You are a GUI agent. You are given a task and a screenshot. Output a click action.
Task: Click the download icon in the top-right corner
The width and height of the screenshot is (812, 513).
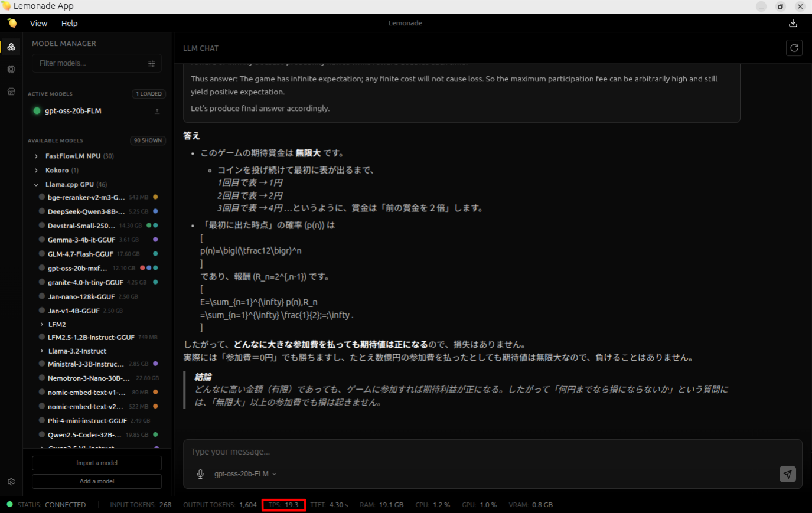(793, 23)
